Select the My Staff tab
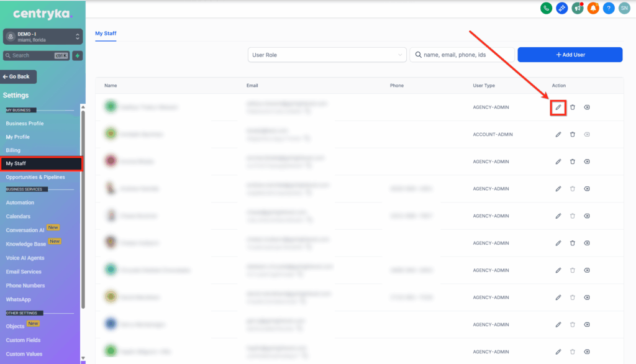Viewport: 636px width, 364px height. coord(106,34)
